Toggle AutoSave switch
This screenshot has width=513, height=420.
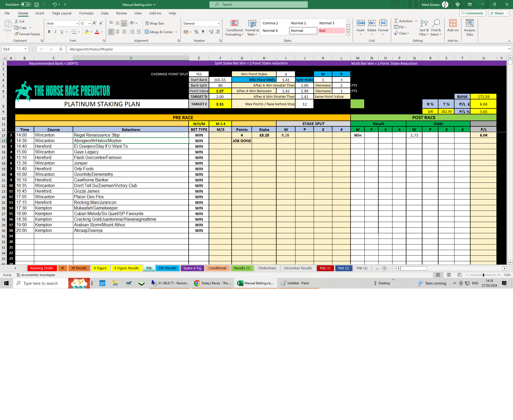pyautogui.click(x=26, y=5)
